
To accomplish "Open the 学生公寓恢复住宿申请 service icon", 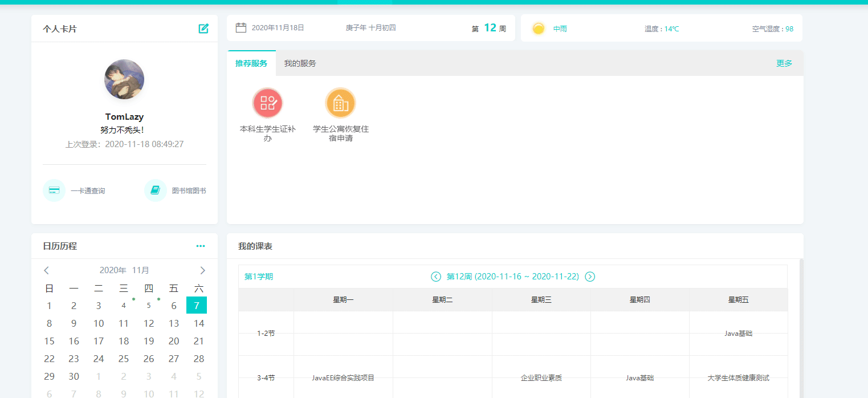I will [x=340, y=103].
